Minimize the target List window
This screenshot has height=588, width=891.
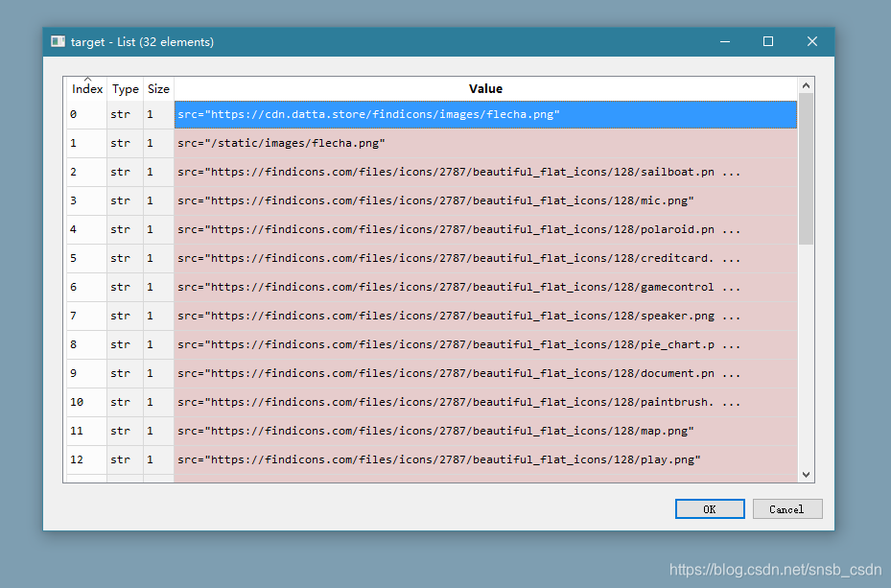pos(725,41)
